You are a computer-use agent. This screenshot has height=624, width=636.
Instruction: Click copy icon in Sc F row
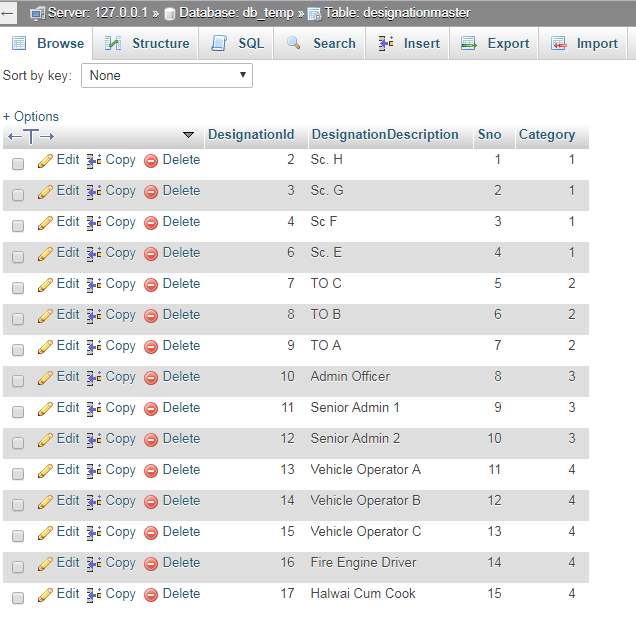pos(94,223)
